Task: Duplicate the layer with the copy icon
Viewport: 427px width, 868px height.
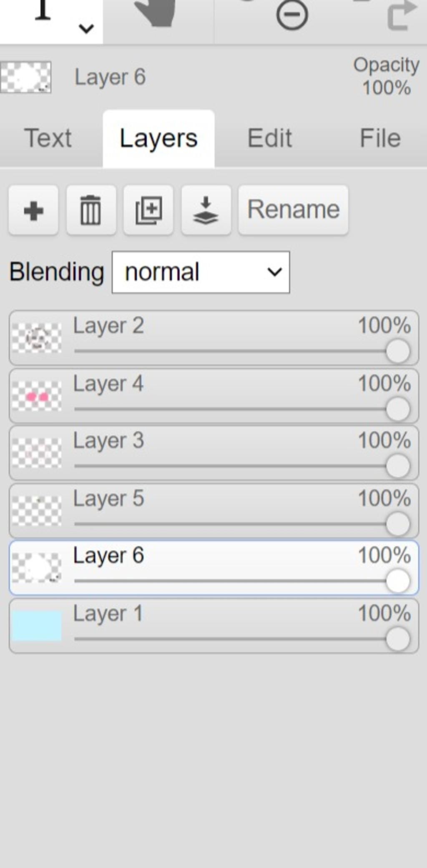Action: click(148, 210)
